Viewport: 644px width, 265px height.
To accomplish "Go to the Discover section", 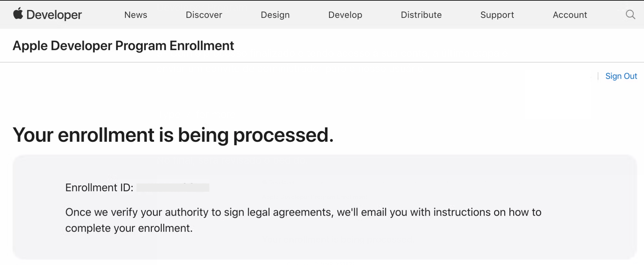I will point(204,15).
